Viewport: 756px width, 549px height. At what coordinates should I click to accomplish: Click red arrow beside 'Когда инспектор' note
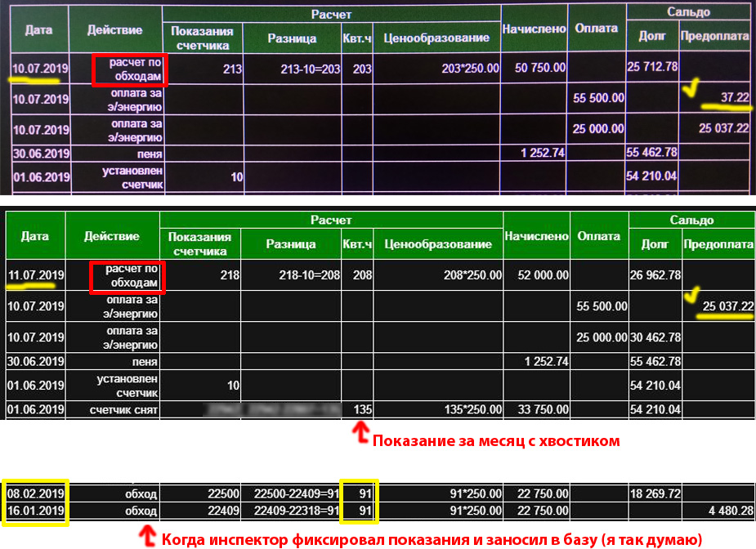tap(147, 536)
